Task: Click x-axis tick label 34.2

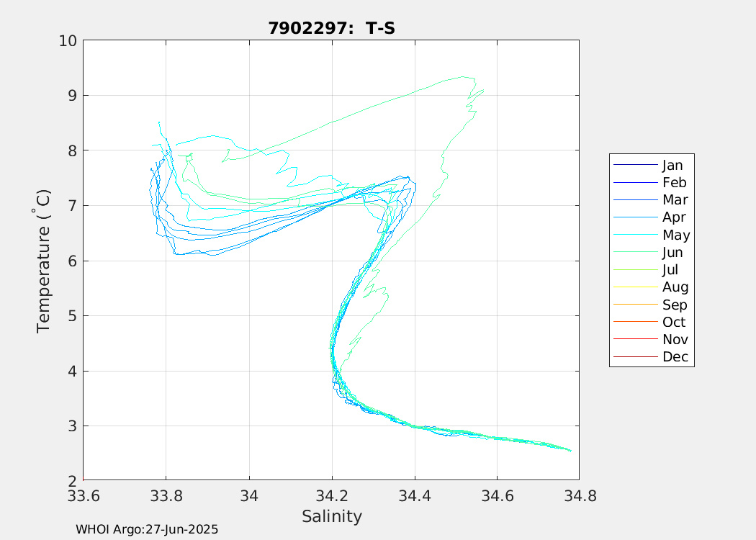Action: coord(332,495)
